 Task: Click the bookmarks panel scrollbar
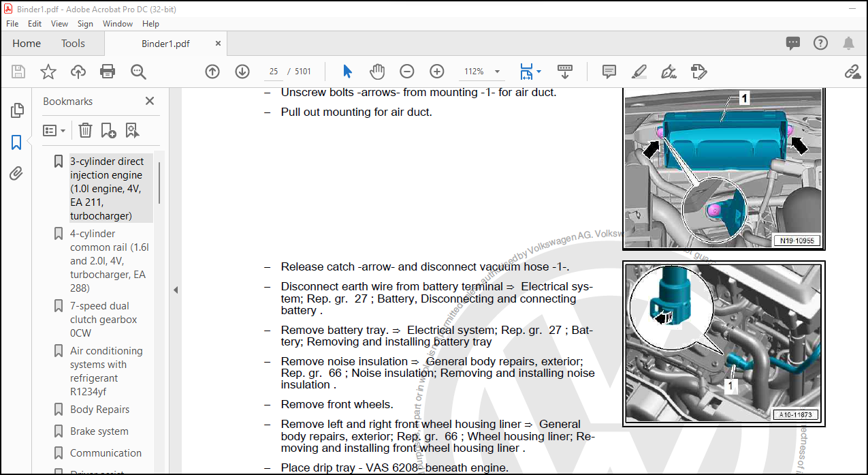(159, 183)
